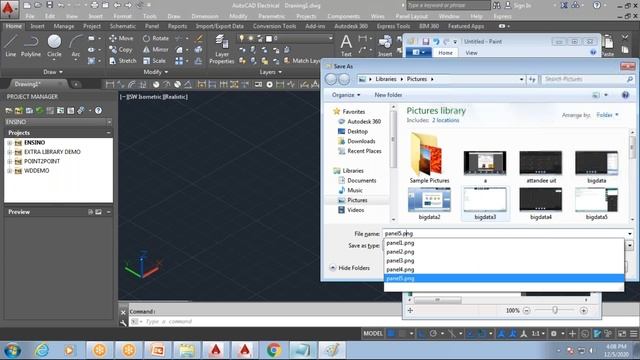Click the Rotate modify tool
640x360 pixels.
[x=156, y=38]
